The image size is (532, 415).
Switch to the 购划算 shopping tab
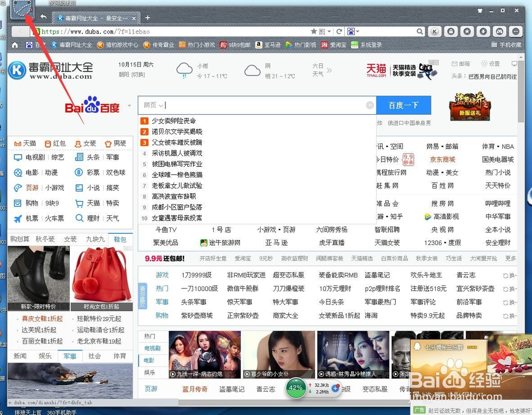[20, 239]
